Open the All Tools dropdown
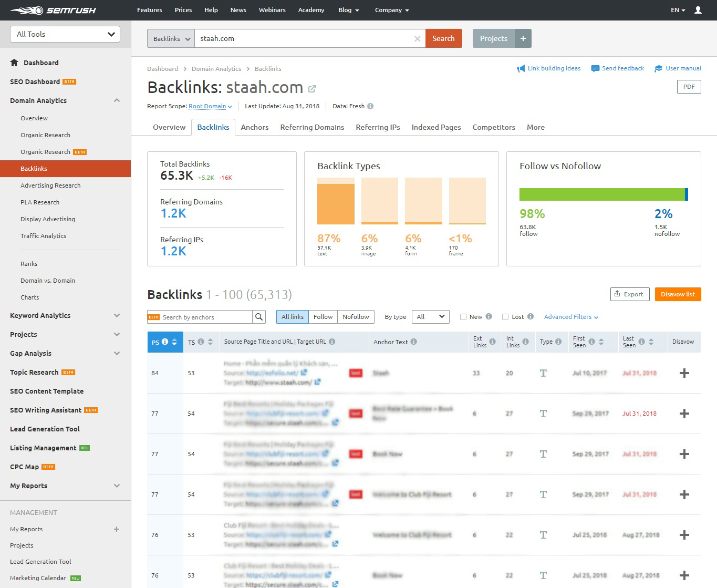This screenshot has height=588, width=717. click(x=65, y=34)
